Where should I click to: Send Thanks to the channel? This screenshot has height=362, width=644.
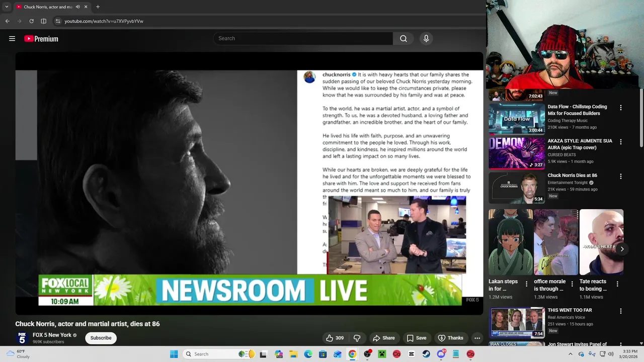[450, 338]
